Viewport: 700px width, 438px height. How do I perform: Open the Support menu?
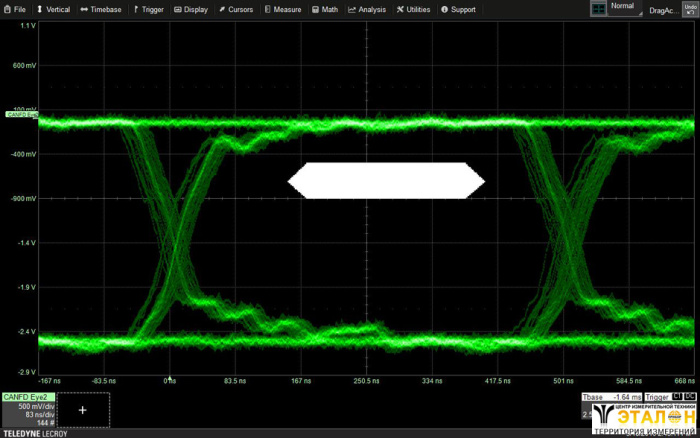(x=444, y=9)
